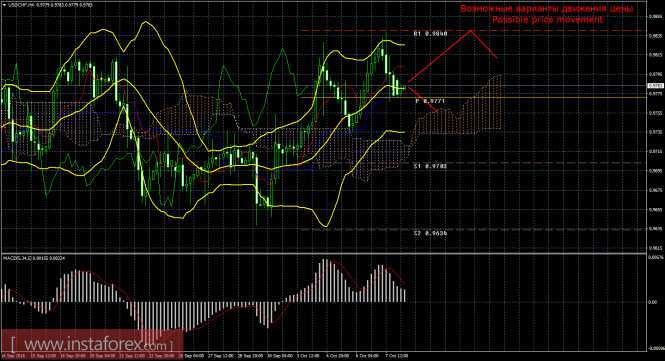Click the P 0.9771 pivot label
Image resolution: width=665 pixels, height=361 pixels.
point(430,101)
